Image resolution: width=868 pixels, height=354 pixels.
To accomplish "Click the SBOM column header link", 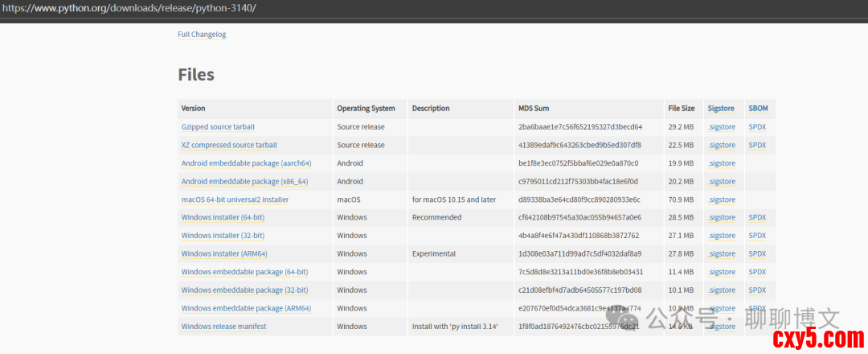I will click(x=758, y=109).
